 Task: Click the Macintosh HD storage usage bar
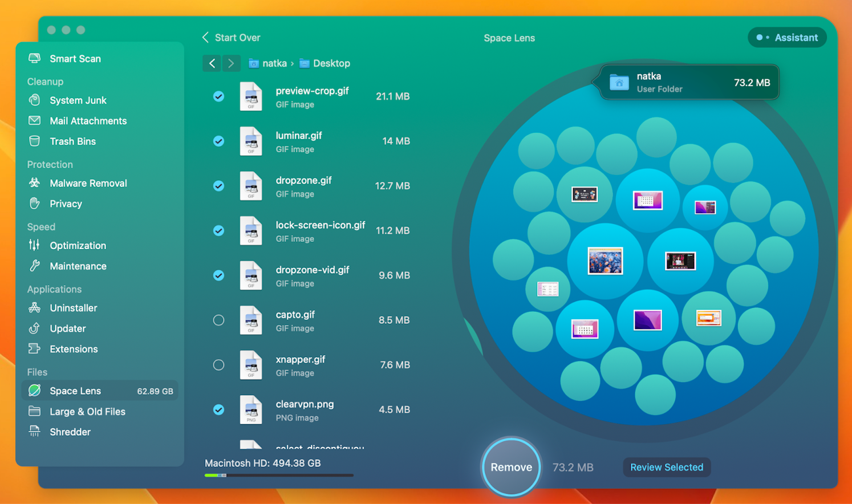tap(279, 475)
